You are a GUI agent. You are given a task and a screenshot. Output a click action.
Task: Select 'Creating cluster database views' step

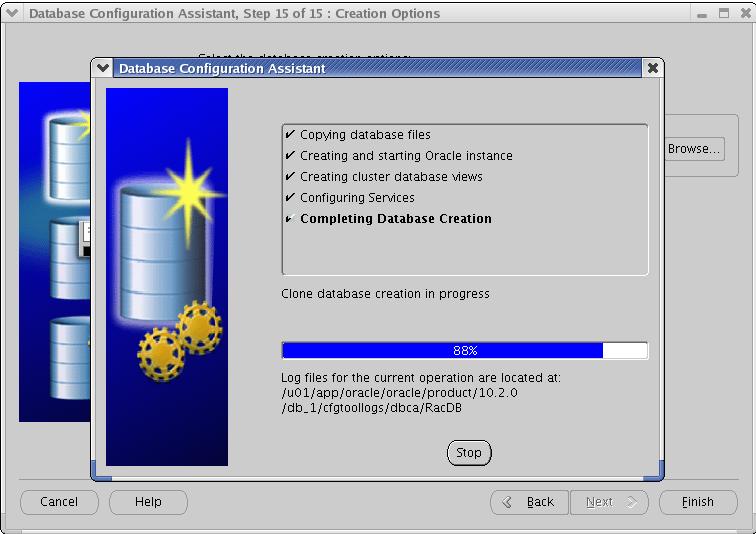(x=391, y=177)
